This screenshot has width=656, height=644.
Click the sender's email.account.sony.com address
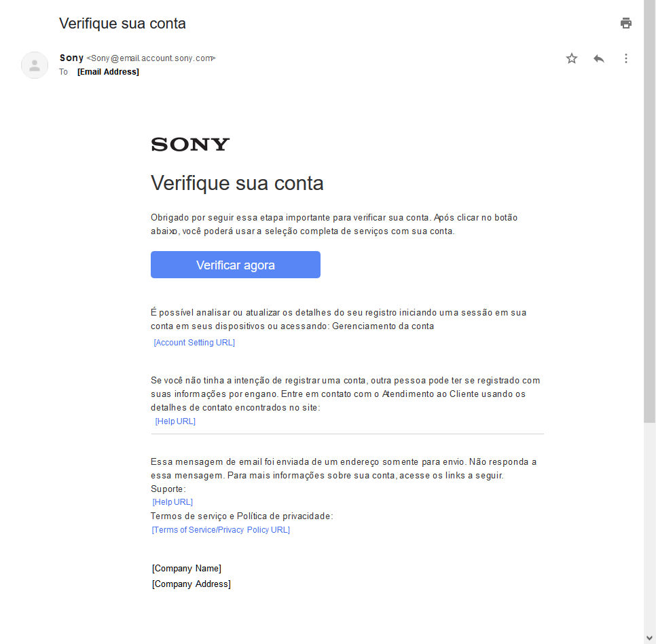pos(151,58)
